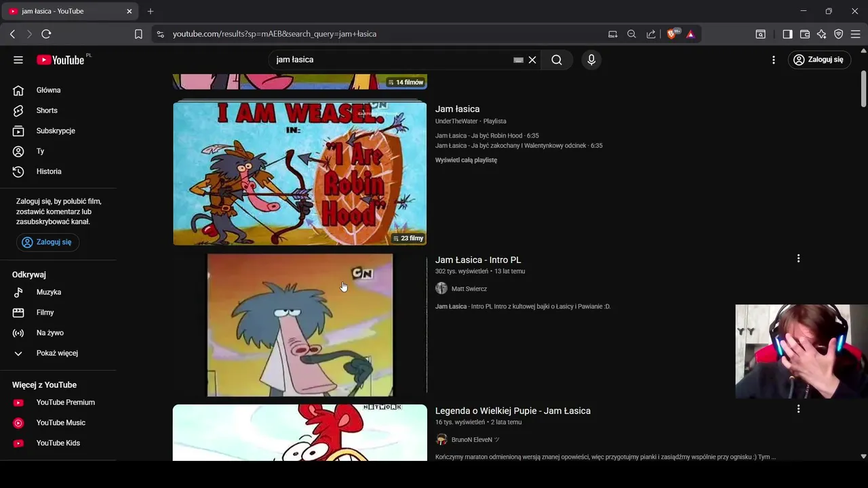This screenshot has width=868, height=488.
Task: Toggle the browser sidebar panel icon
Action: tap(787, 34)
